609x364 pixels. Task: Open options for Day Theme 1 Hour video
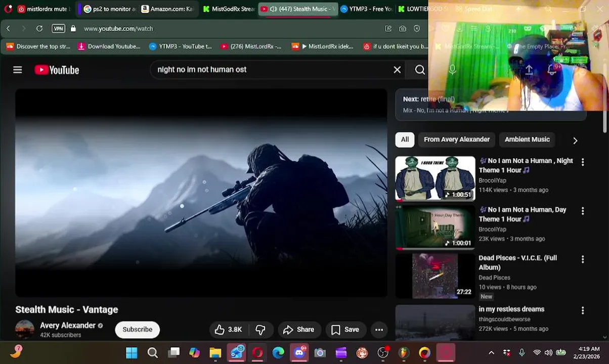(x=583, y=211)
